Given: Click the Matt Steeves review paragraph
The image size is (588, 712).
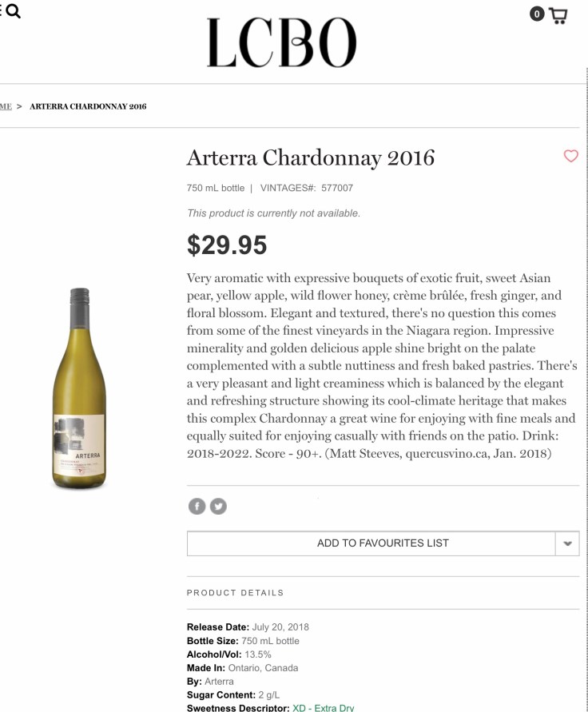Looking at the screenshot, I should point(381,366).
